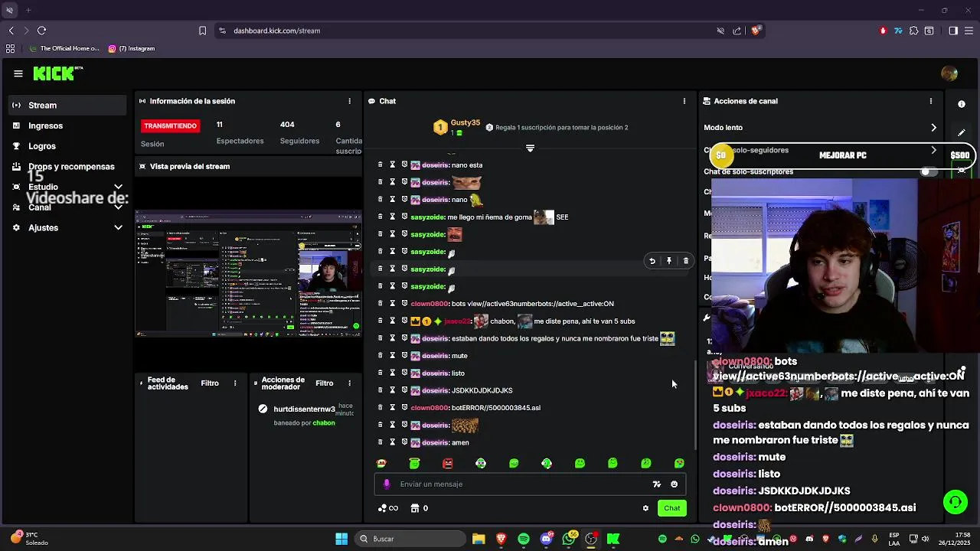
Task: Open Spotify from the taskbar
Action: tap(524, 539)
